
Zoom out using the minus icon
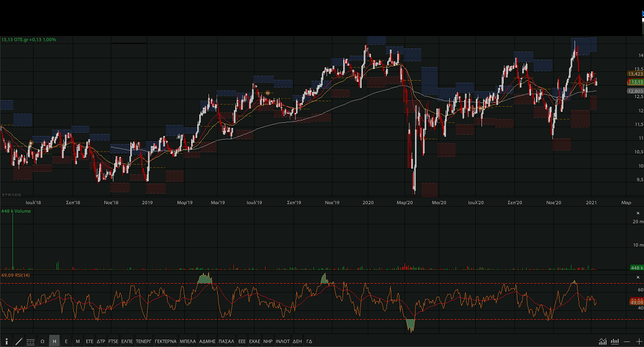(627, 341)
